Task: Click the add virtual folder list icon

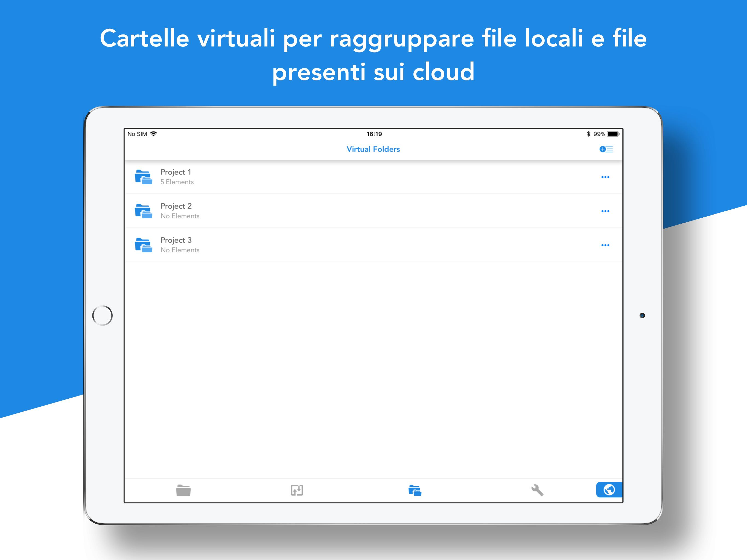Action: pos(606,149)
